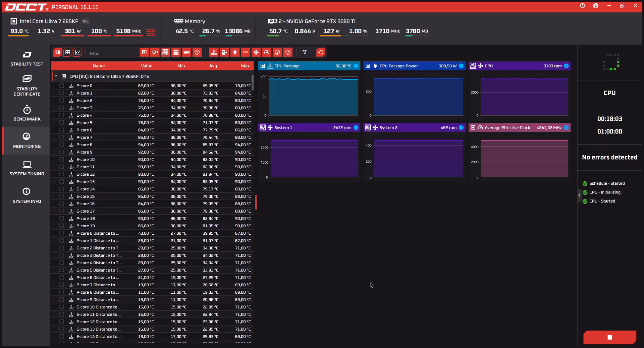Screen dimensions: 644x348
Task: Open info for the System 1 fan graph
Action: (x=356, y=128)
